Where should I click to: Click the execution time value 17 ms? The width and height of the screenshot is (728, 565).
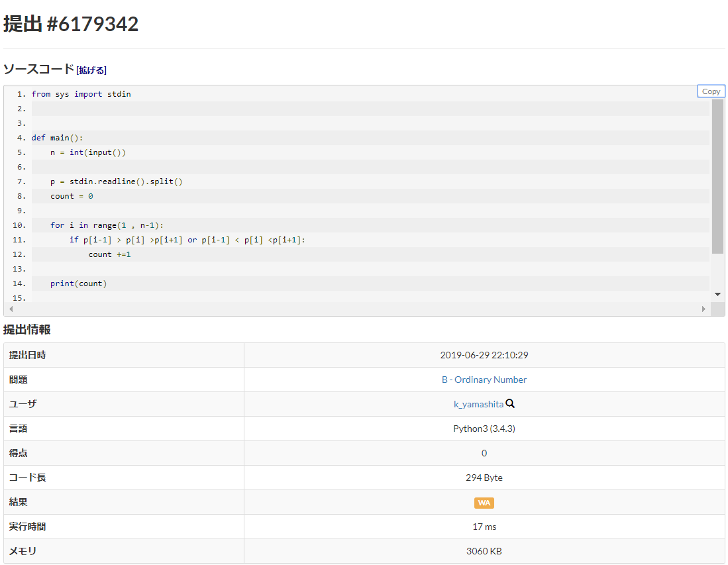click(484, 527)
